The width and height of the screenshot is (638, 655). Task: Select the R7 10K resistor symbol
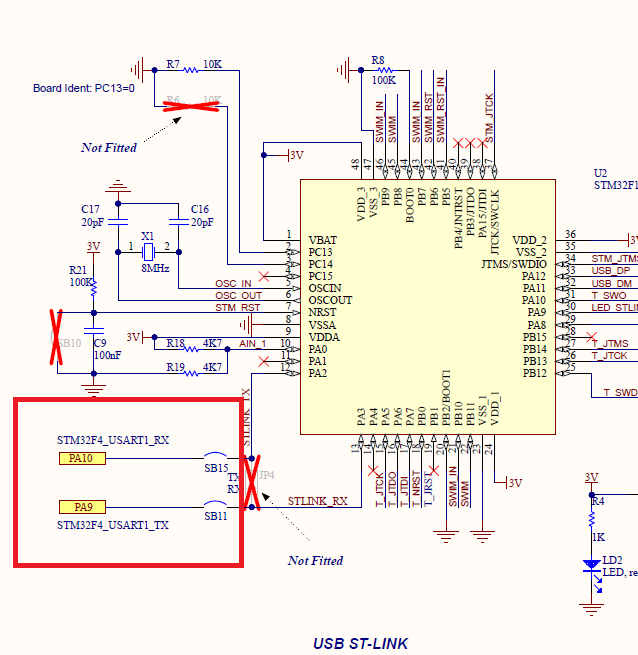point(191,70)
